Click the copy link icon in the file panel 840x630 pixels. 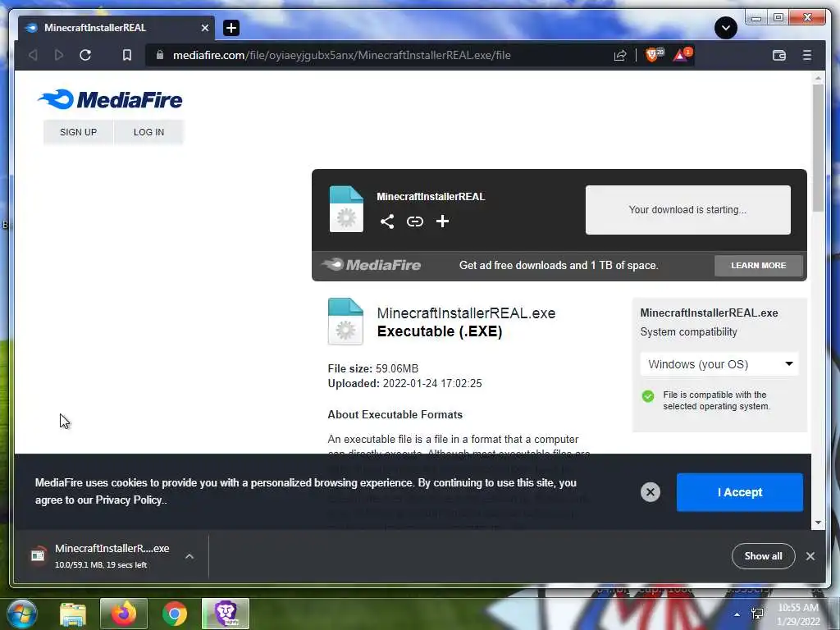tap(414, 221)
